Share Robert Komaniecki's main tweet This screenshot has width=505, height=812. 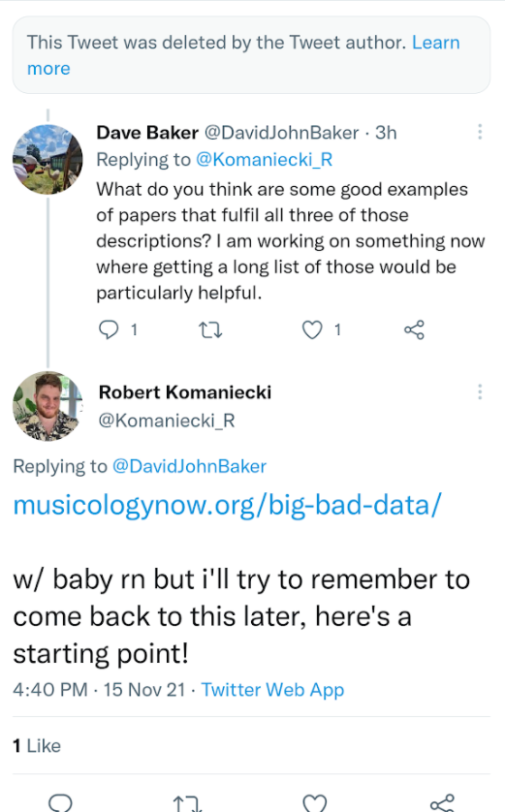point(442,802)
